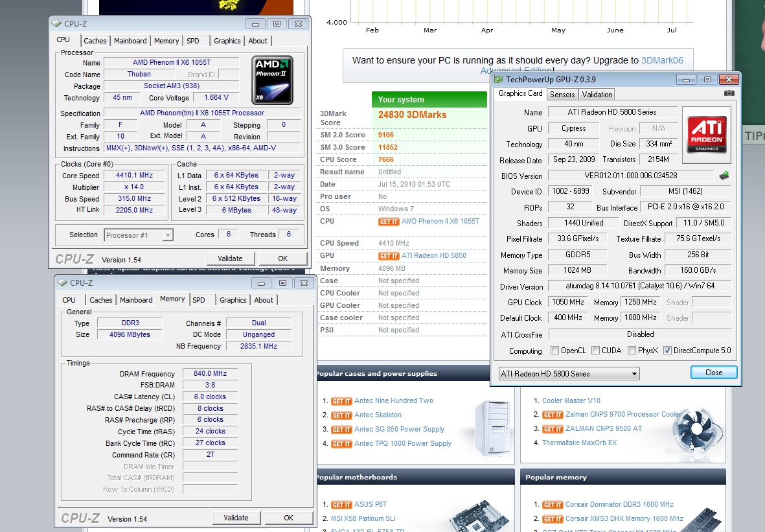Click the PC case product thumbnail
This screenshot has height=532, width=765.
(x=493, y=428)
